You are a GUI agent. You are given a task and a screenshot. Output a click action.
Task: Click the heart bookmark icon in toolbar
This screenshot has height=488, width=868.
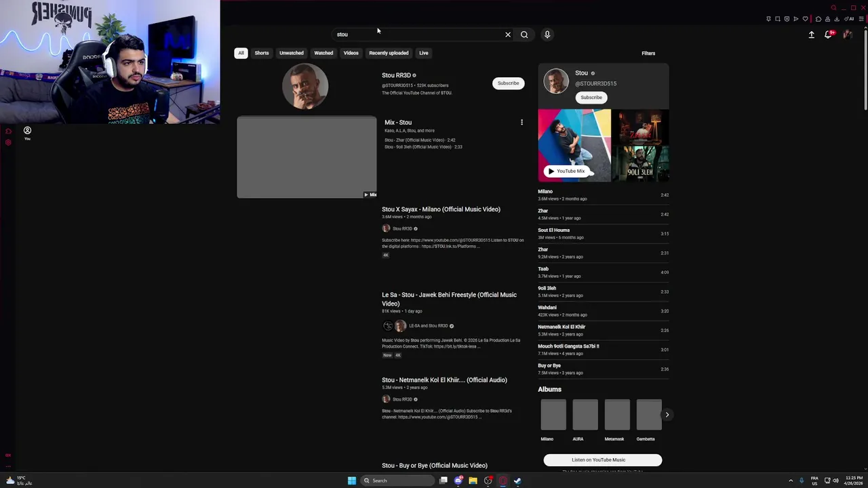click(x=805, y=19)
